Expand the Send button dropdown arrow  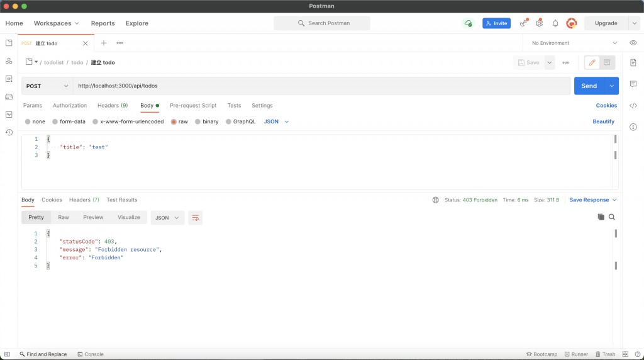(x=611, y=86)
